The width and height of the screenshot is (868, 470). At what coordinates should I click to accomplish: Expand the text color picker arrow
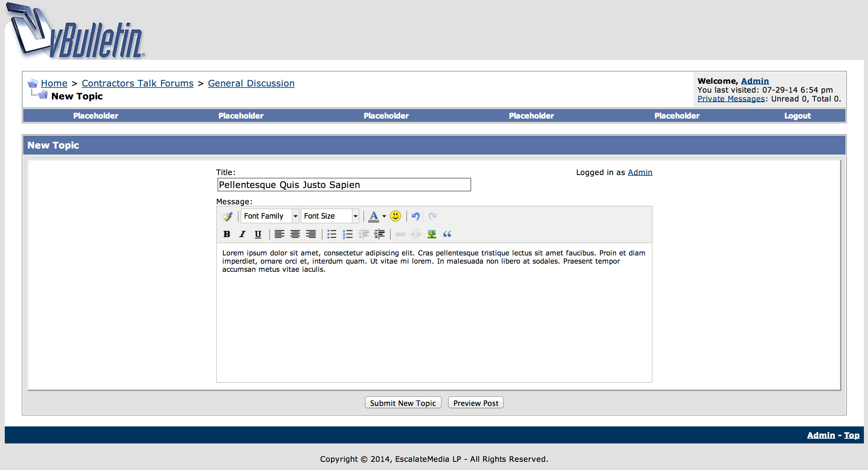(384, 216)
